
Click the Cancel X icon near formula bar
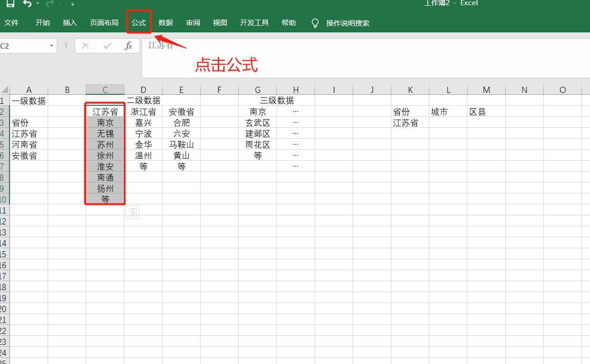pos(85,46)
